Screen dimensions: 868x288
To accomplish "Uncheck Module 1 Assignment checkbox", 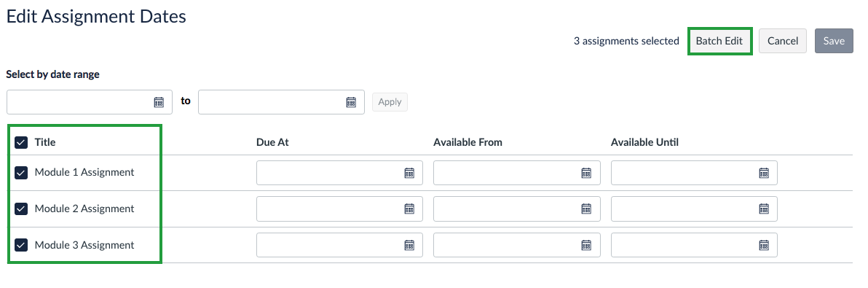I will point(21,172).
